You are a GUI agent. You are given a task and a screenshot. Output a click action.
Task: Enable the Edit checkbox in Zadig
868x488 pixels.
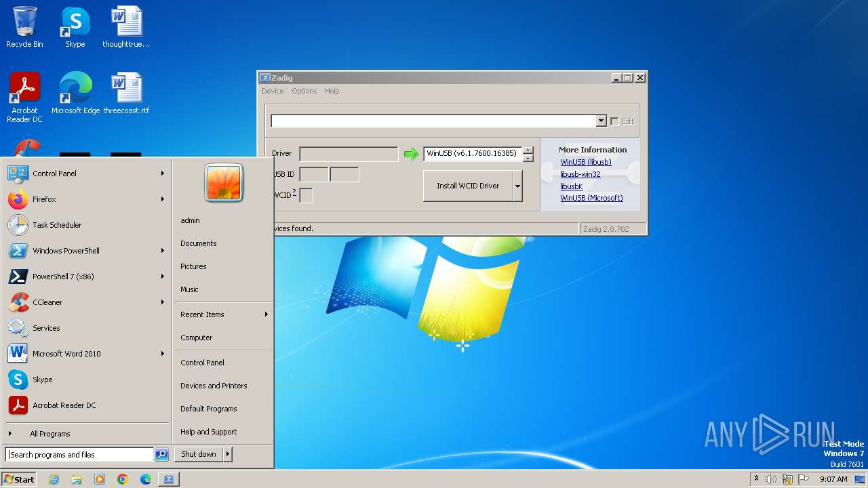click(614, 121)
